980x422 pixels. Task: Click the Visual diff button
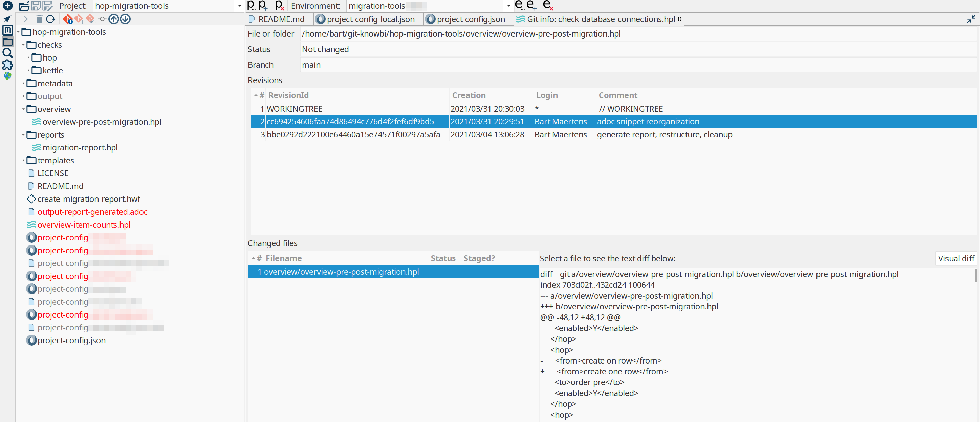point(955,259)
